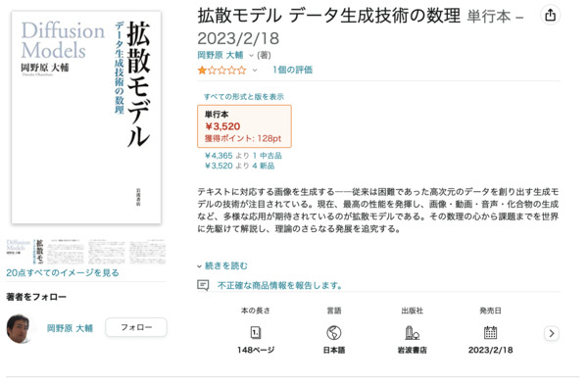Screen dimensions: 588x383
Task: Click the フォロー button
Action: point(136,327)
